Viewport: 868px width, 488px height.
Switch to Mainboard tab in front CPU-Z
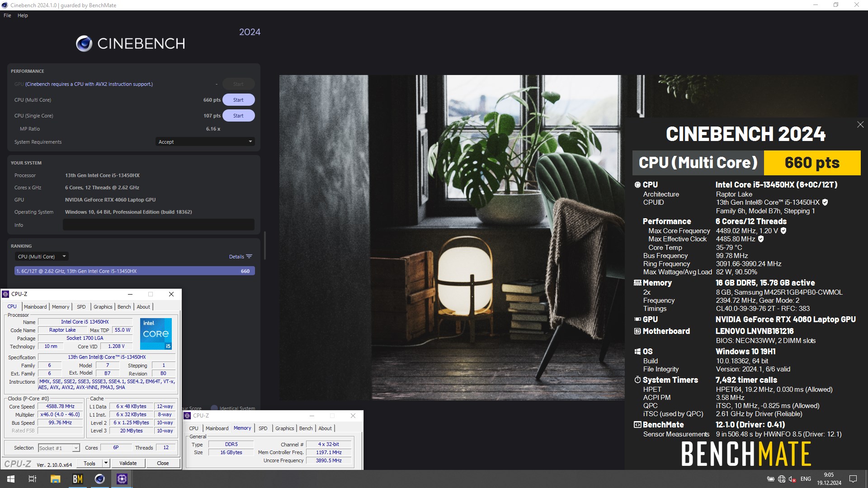35,307
